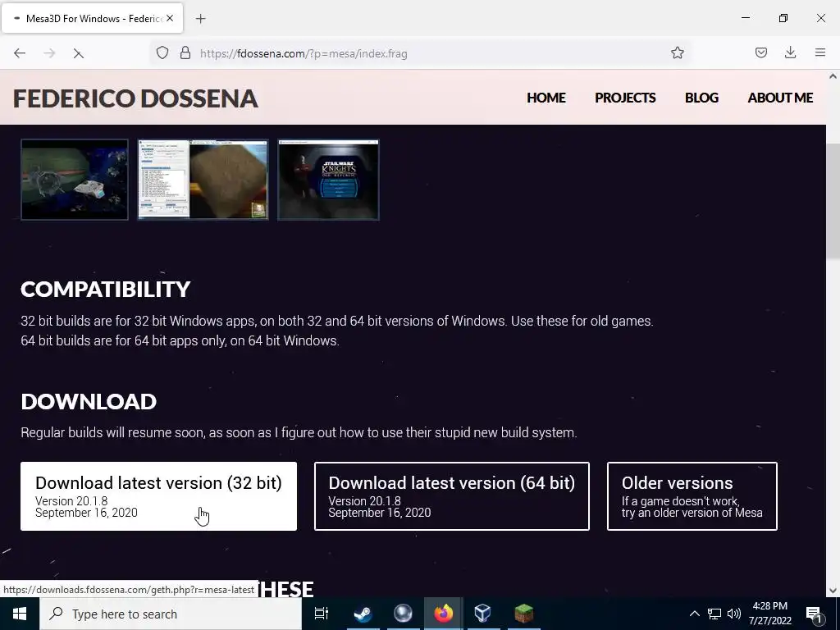
Task: Open the ABOUT ME page
Action: coord(780,98)
